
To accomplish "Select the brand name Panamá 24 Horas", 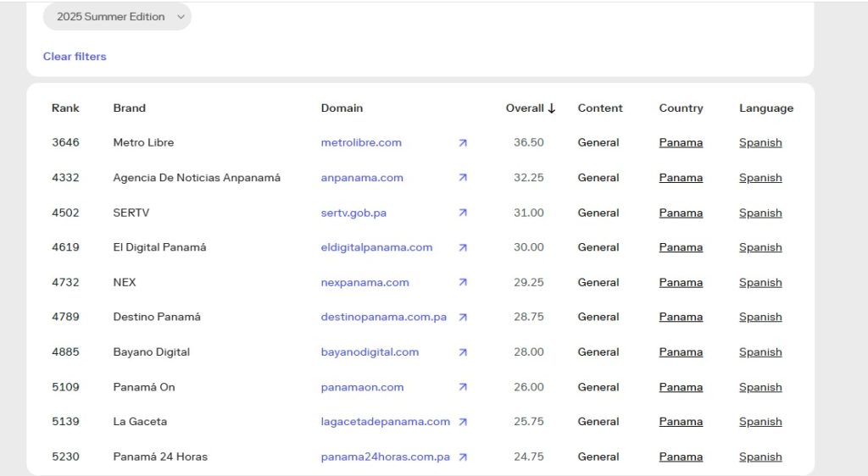I will point(160,457).
